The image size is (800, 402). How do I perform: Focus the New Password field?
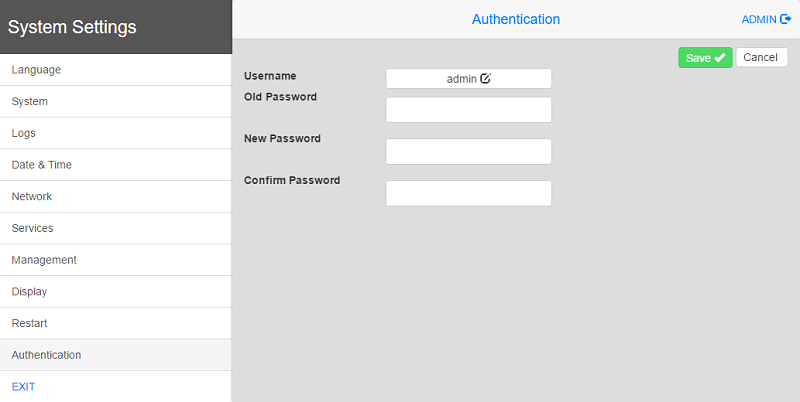point(468,152)
